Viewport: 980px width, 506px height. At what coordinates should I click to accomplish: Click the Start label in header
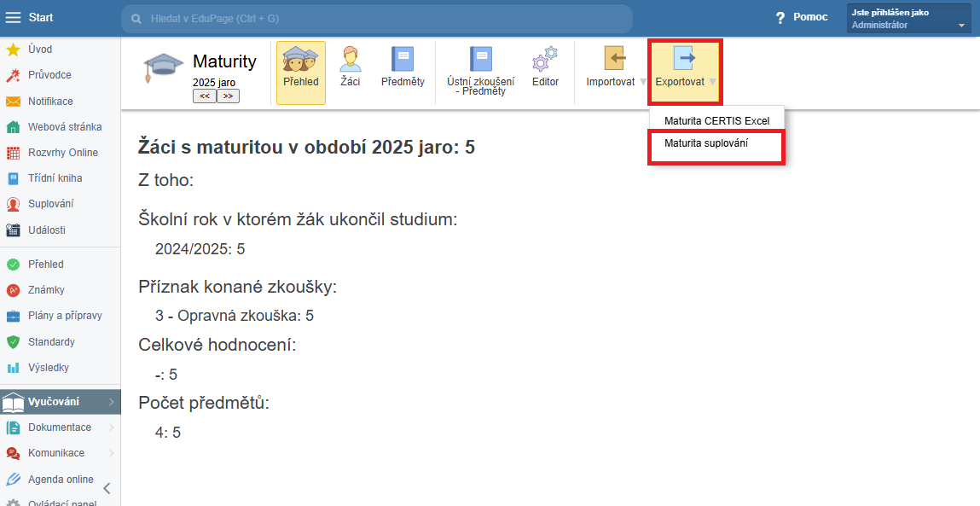(x=41, y=18)
